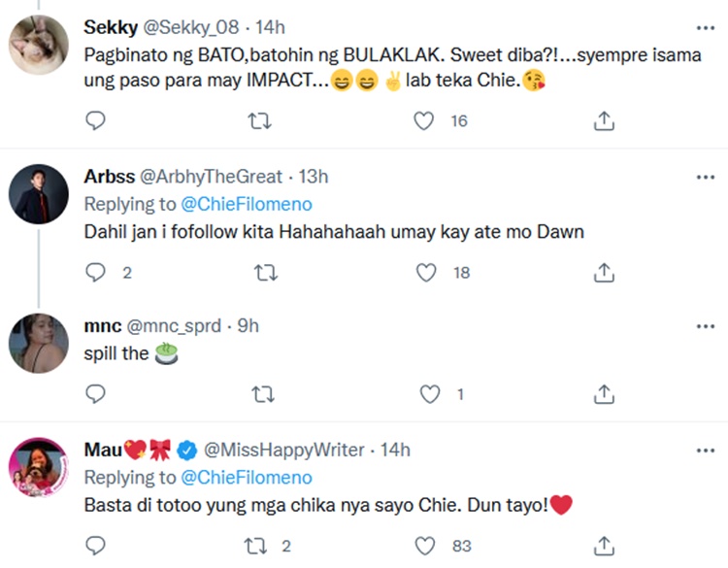Viewport: 728px width, 568px height.
Task: Like mnc's 'spill the' tweet
Action: coord(428,394)
